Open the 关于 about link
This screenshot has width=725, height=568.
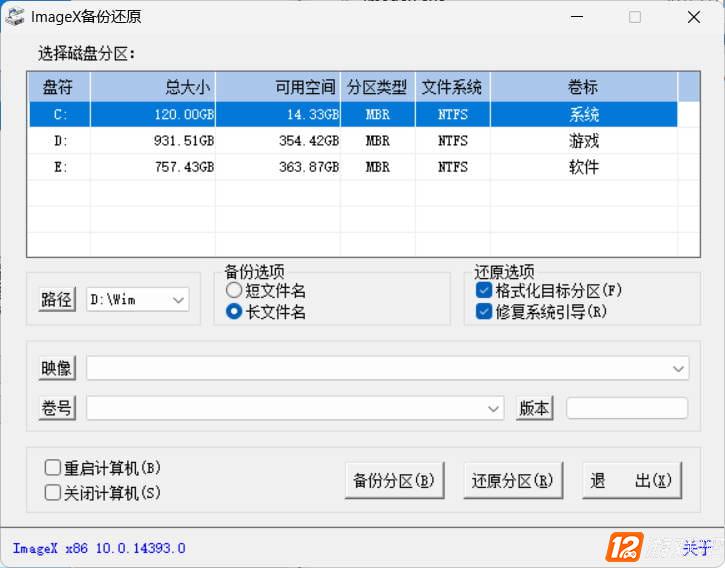click(x=697, y=548)
